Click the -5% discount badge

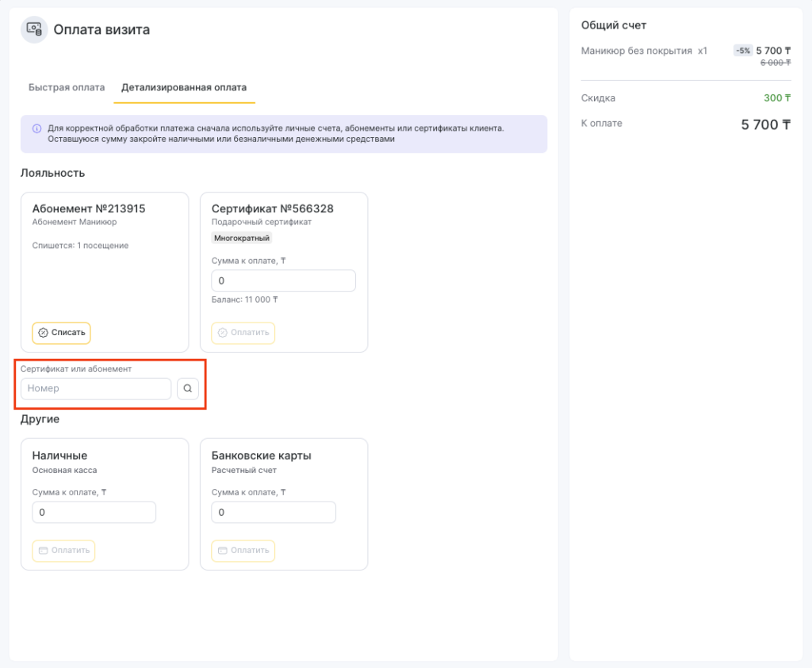pyautogui.click(x=743, y=51)
